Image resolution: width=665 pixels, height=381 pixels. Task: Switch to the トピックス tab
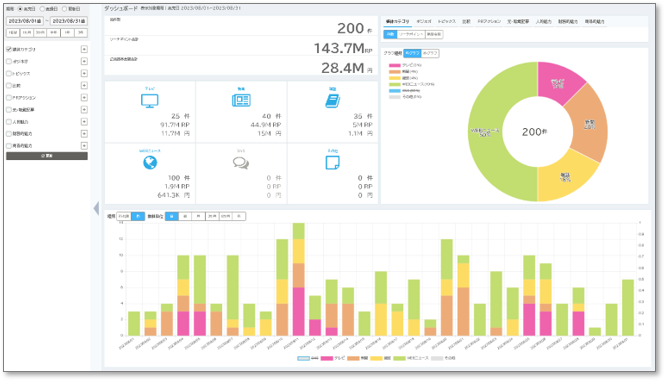coord(447,22)
